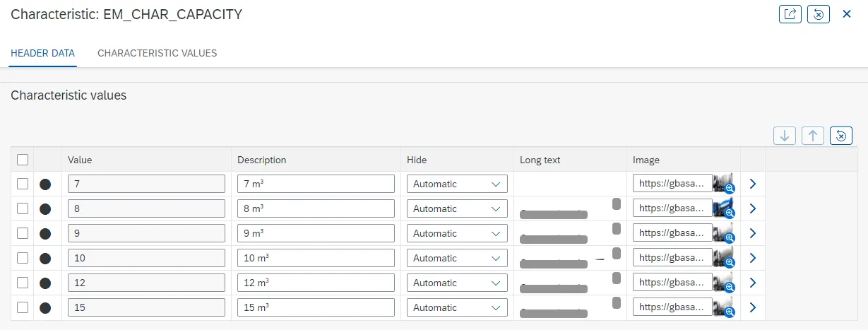Close the characteristic dialog with X
This screenshot has height=330, width=868.
point(847,14)
